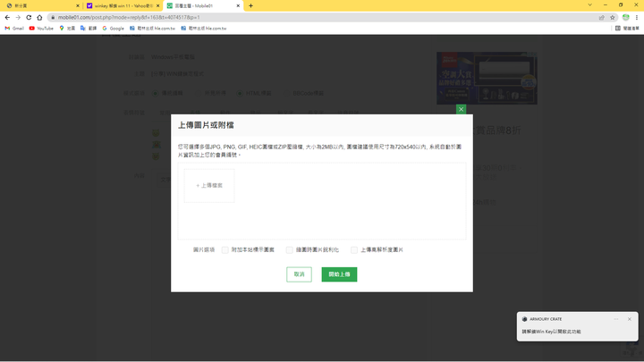This screenshot has height=362, width=644.
Task: Click the lock site-info icon in address bar
Action: [x=53, y=17]
